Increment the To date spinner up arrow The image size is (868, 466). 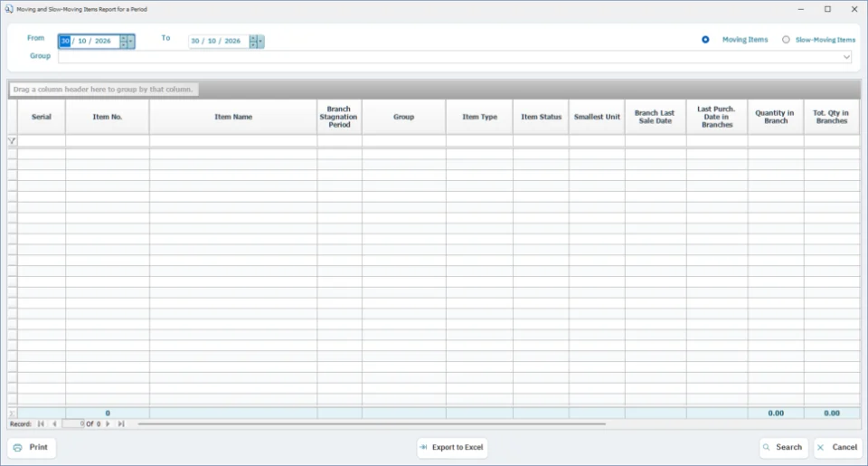click(253, 38)
